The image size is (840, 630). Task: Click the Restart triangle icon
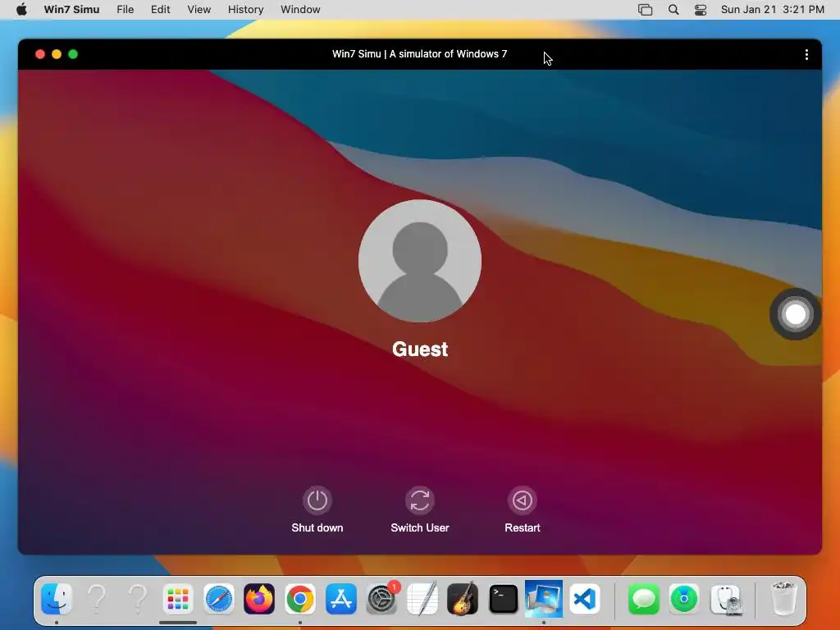tap(523, 500)
